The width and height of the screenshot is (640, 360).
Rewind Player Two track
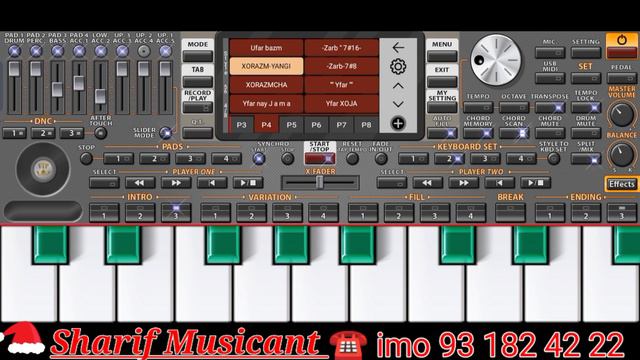tap(427, 183)
